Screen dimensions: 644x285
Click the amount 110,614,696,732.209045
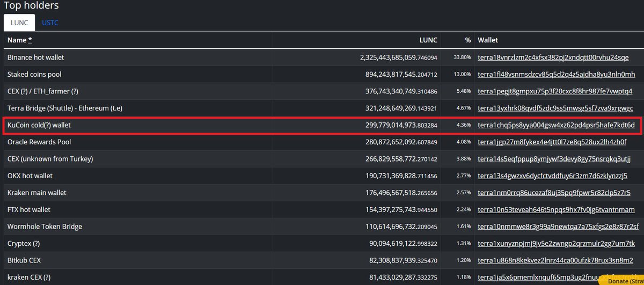[x=401, y=226]
